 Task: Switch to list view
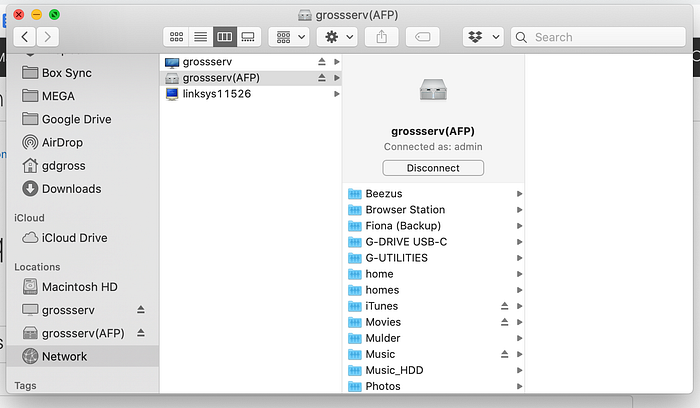point(201,37)
